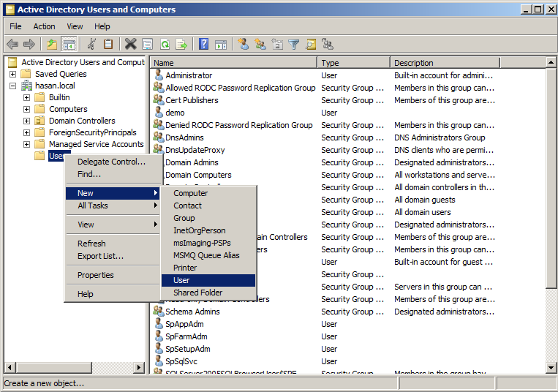Click the Forward arrow toolbar icon
This screenshot has width=558, height=392.
(29, 45)
